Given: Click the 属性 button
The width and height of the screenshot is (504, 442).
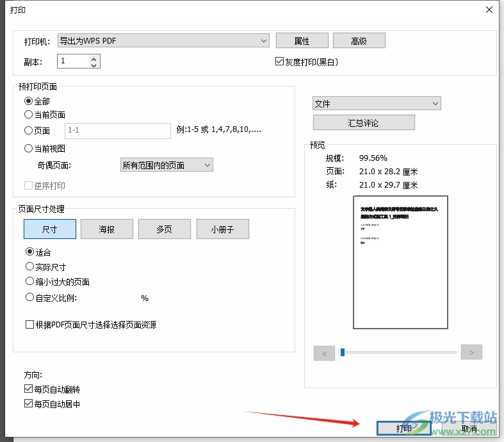Looking at the screenshot, I should point(302,41).
